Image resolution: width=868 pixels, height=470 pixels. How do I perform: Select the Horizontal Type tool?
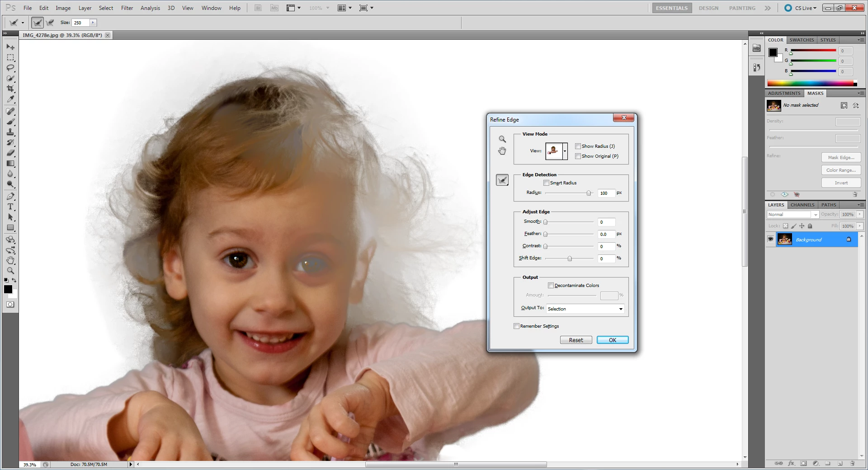pyautogui.click(x=10, y=207)
